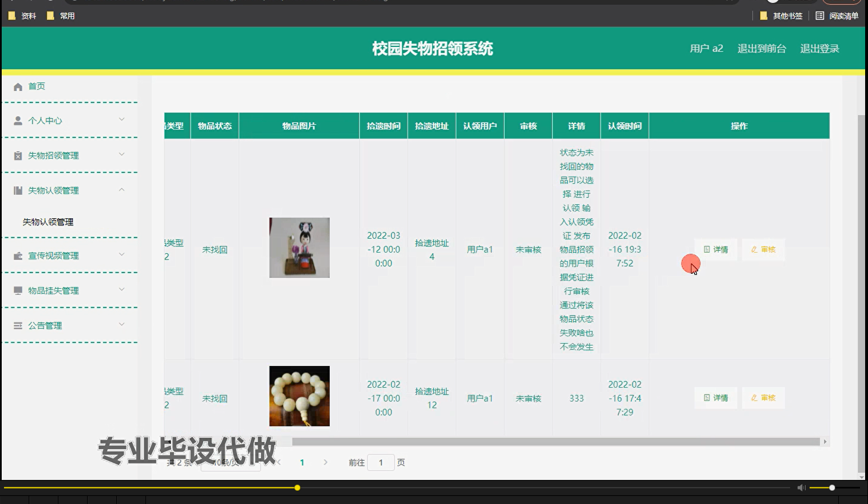This screenshot has width=868, height=504.
Task: Select the 失物认领管理 submenu item
Action: pyautogui.click(x=48, y=222)
